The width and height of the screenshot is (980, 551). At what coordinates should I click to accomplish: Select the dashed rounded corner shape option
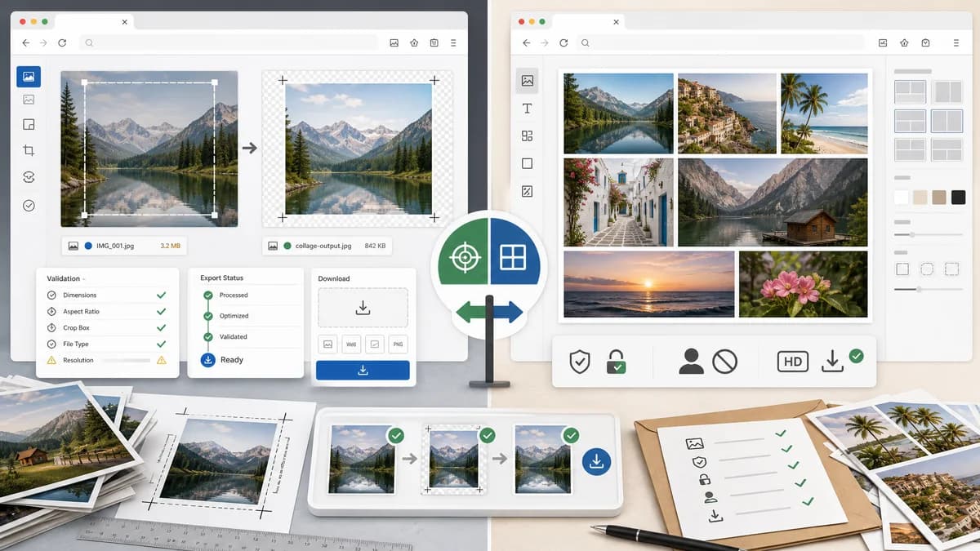pos(951,269)
